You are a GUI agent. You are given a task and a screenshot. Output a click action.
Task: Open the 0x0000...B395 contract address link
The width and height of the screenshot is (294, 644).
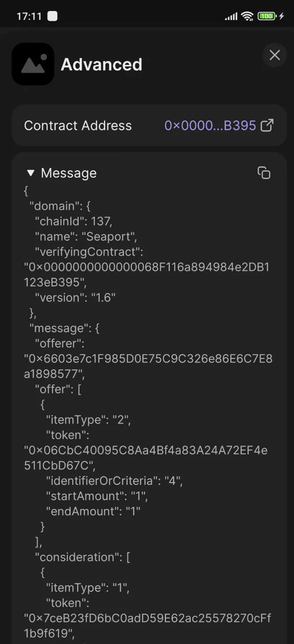click(x=210, y=126)
